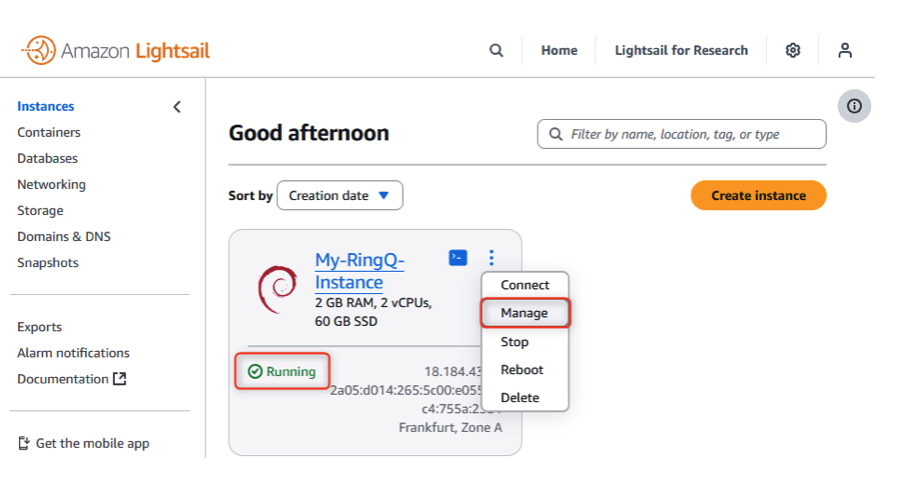Open Exports in the sidebar
Screen dimensions: 898x482
click(40, 327)
